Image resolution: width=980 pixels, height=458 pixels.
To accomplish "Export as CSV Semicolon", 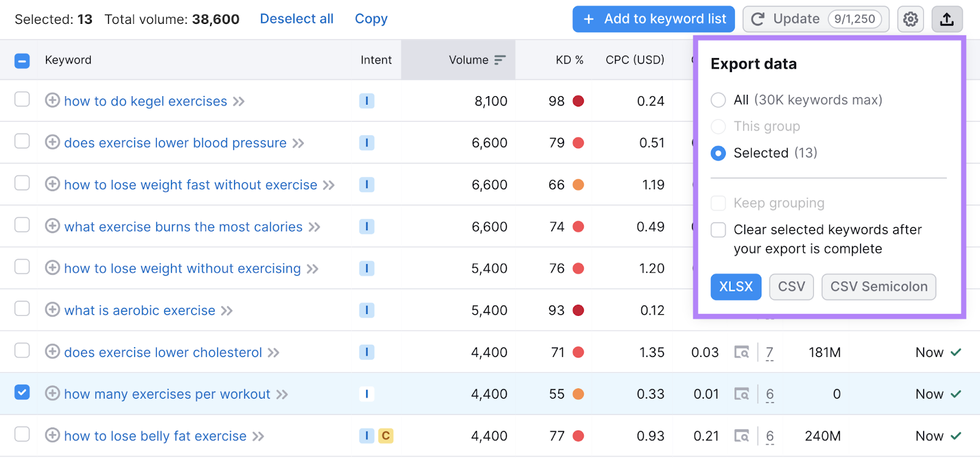I will [x=878, y=287].
